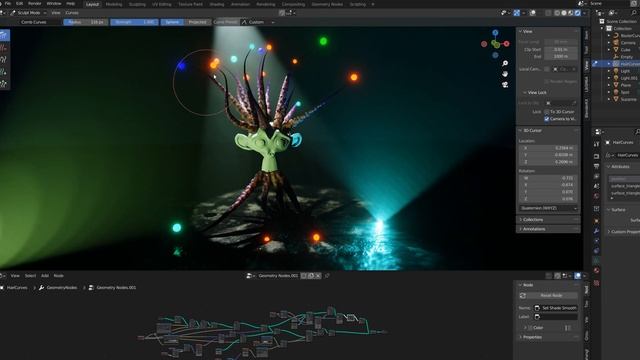The height and width of the screenshot is (360, 640).
Task: Click the Clip Start value field
Action: 560,49
